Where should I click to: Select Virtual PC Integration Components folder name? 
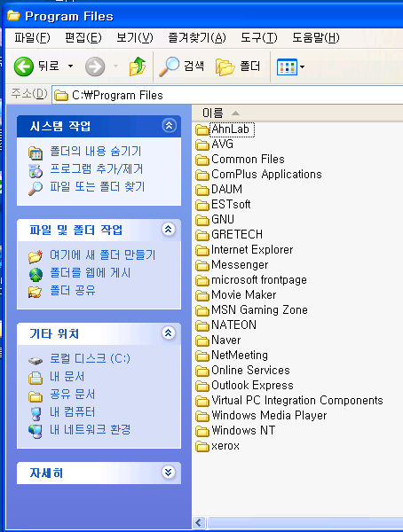tap(297, 401)
